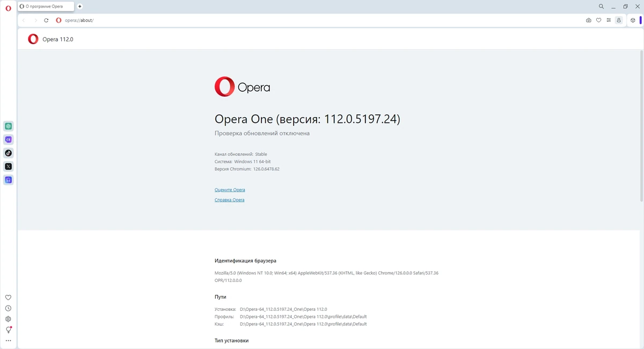Add a new tab with plus button

pyautogui.click(x=80, y=6)
